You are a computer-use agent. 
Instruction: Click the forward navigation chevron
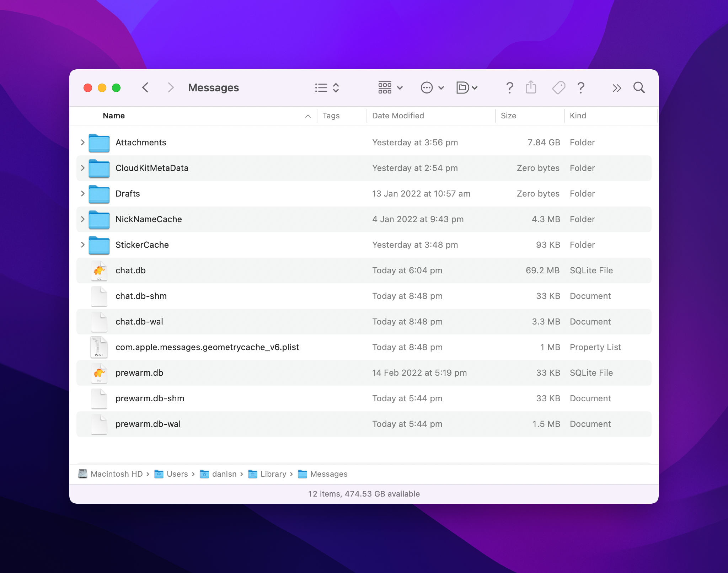coord(171,87)
